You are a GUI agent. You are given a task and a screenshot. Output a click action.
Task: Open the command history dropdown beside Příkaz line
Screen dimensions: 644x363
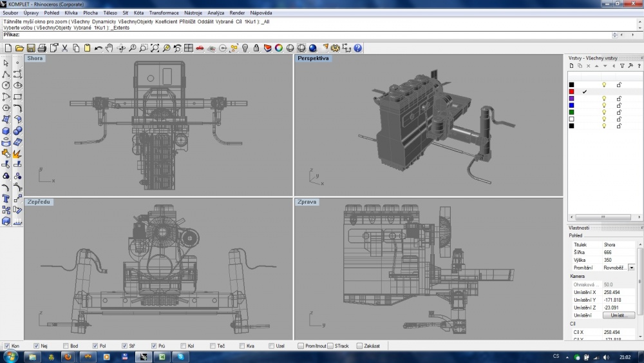[x=615, y=35]
